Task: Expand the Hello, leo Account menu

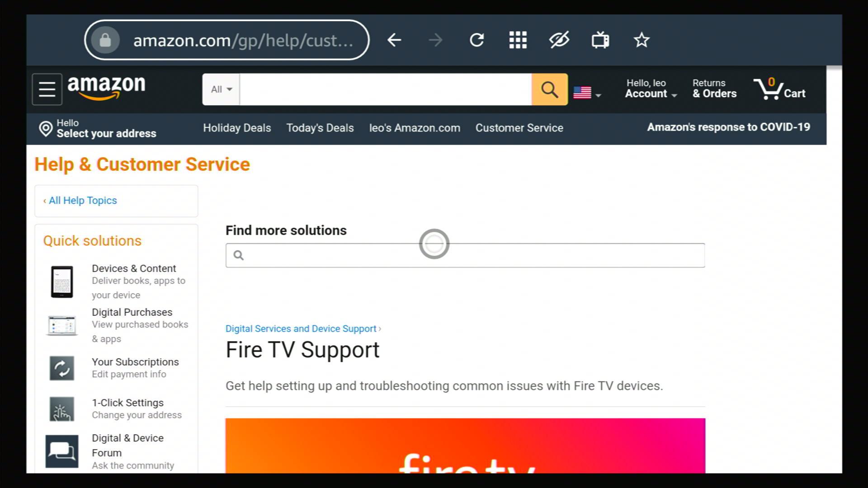Action: click(650, 89)
